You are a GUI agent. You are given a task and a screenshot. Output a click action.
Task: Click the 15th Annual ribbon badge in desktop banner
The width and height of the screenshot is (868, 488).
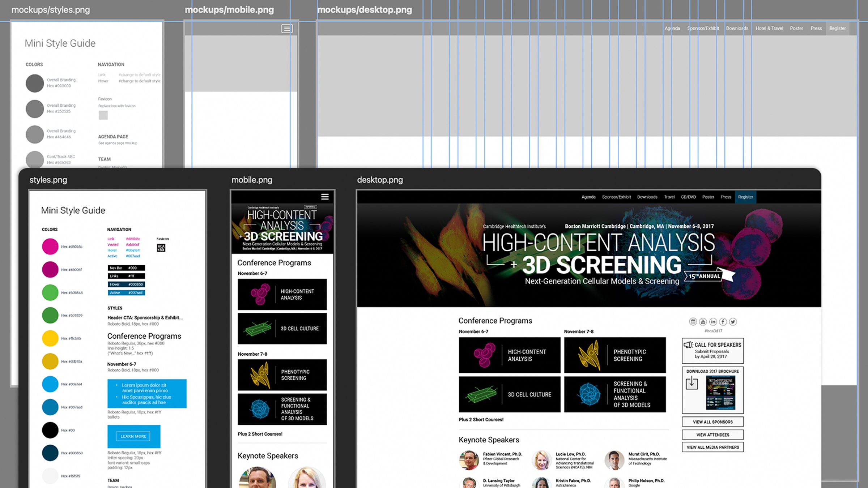709,275
